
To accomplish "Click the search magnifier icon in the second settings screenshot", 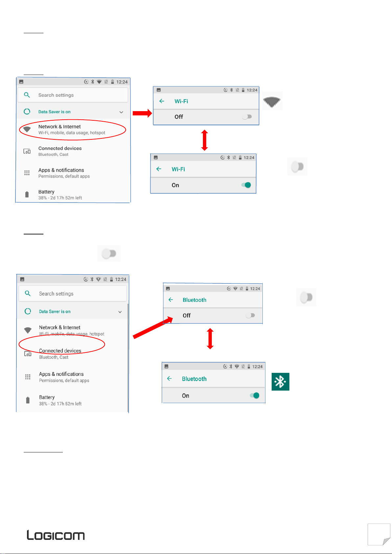I will pyautogui.click(x=28, y=293).
